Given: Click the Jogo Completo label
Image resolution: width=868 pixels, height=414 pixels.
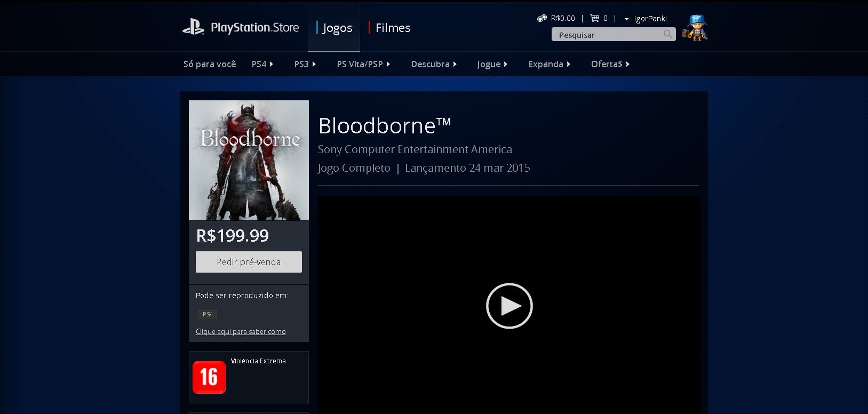Looking at the screenshot, I should point(354,168).
